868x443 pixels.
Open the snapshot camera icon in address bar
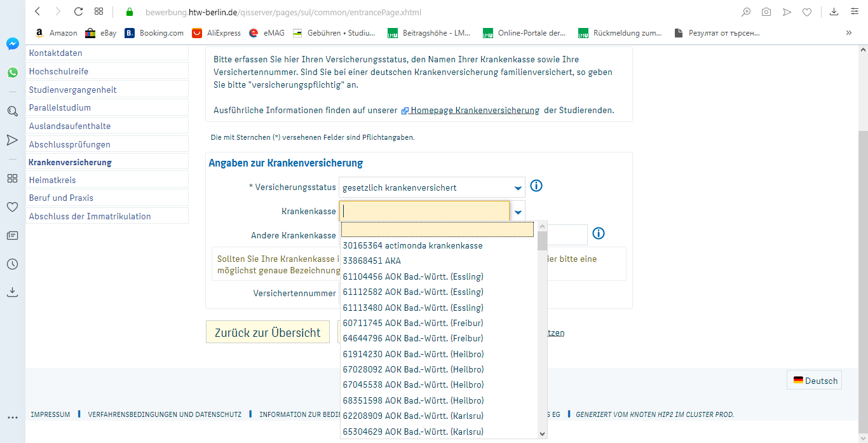tap(767, 12)
